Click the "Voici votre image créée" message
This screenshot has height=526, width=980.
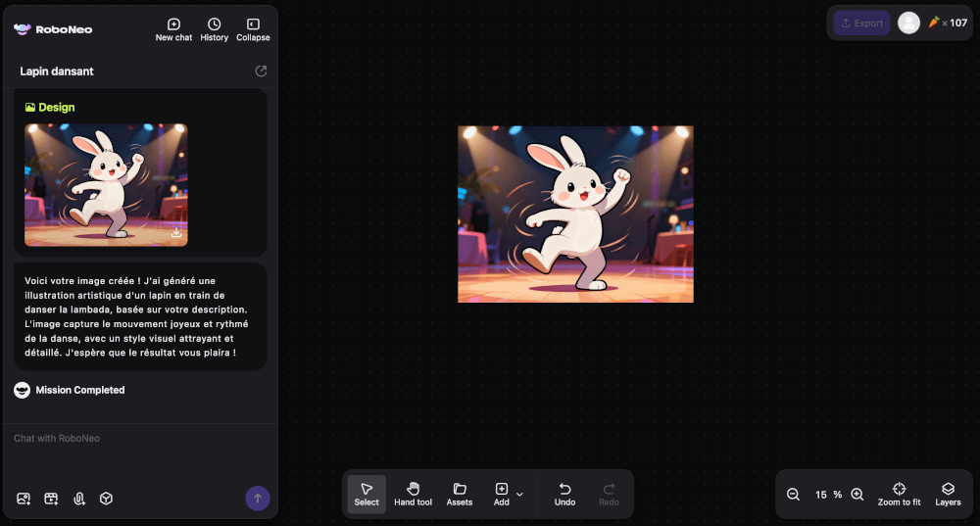[x=140, y=316]
